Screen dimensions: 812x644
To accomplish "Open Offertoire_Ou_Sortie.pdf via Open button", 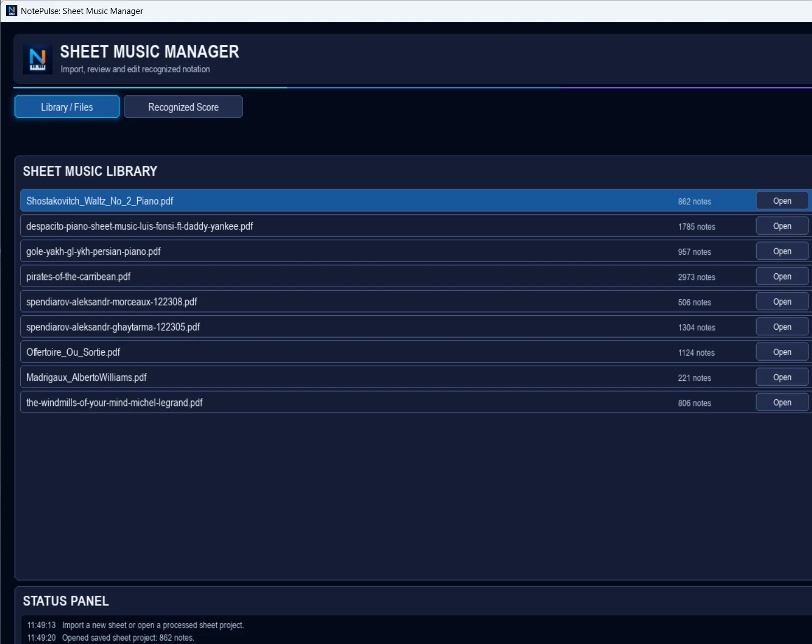I will [x=782, y=352].
